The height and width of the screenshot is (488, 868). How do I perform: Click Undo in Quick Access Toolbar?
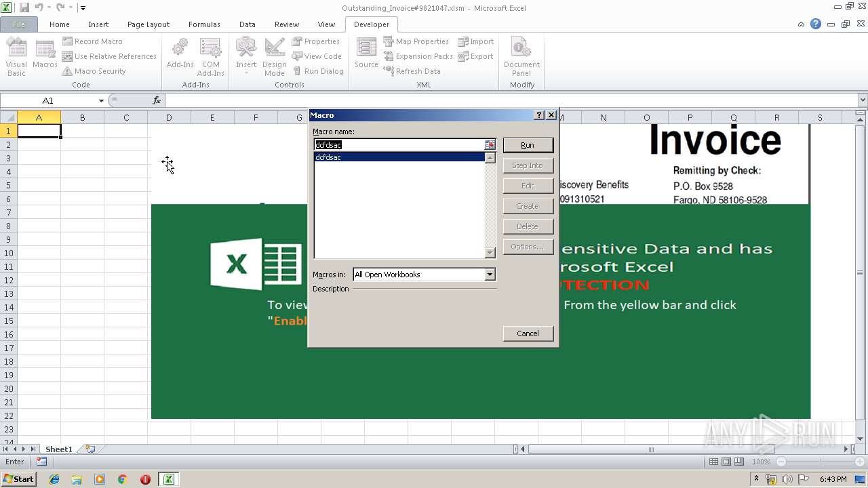pyautogui.click(x=39, y=7)
